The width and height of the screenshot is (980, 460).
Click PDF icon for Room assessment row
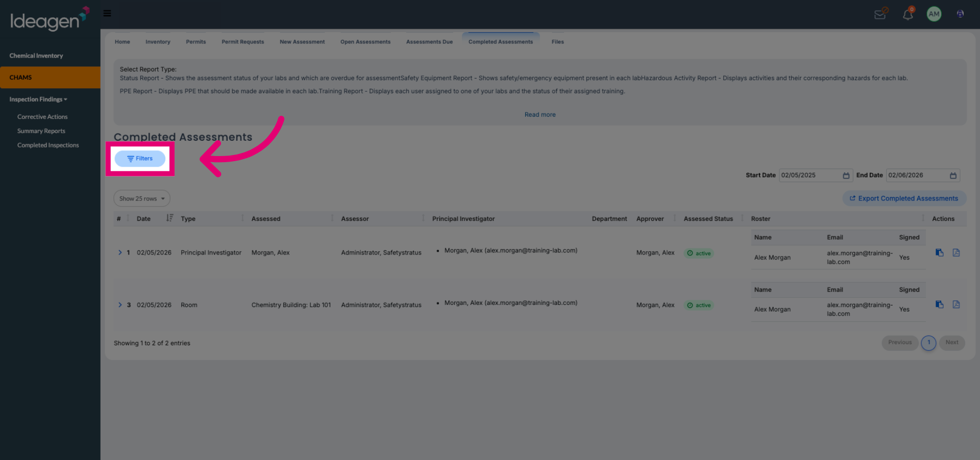956,304
